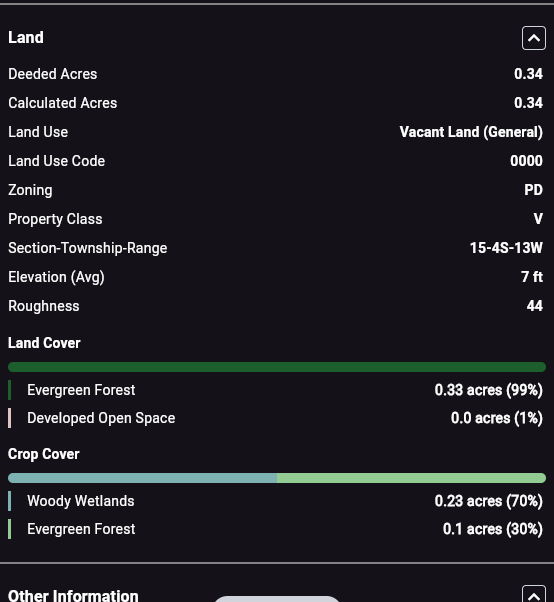Click the Calculated Acres row value

[528, 103]
